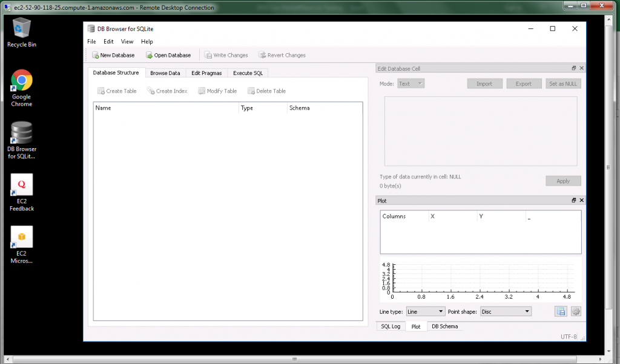The width and height of the screenshot is (620, 364).
Task: Click the Revert Changes toolbar icon
Action: (x=282, y=55)
